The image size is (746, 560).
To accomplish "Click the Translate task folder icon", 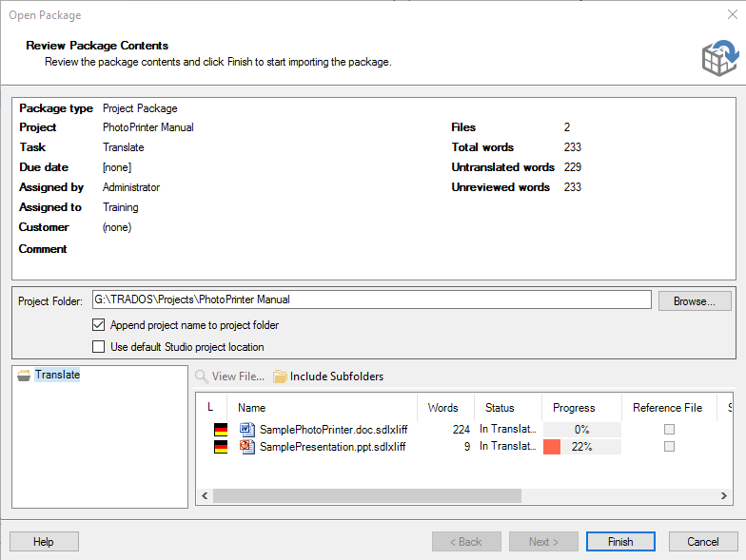I will [x=23, y=375].
